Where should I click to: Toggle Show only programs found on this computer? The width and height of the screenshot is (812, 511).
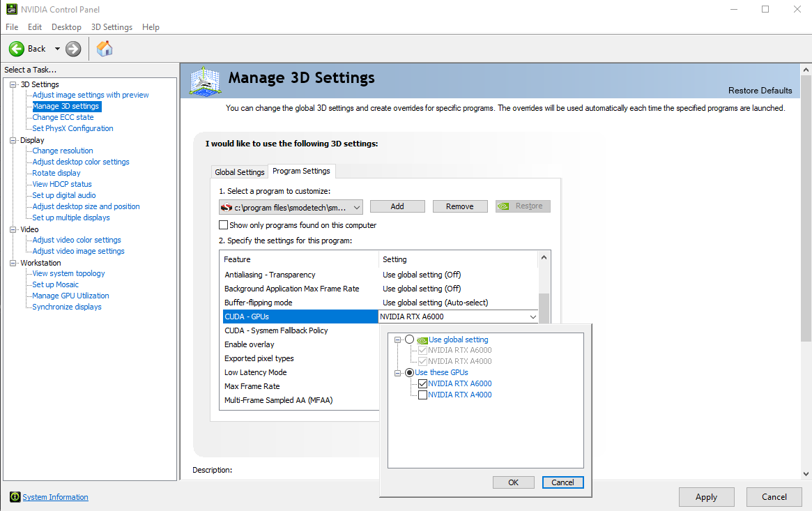(x=223, y=225)
